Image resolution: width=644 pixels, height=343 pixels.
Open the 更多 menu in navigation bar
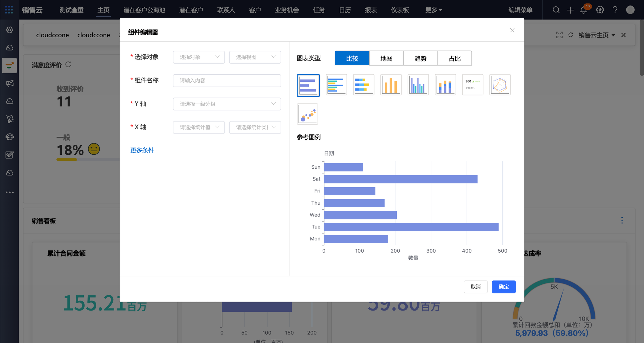433,10
